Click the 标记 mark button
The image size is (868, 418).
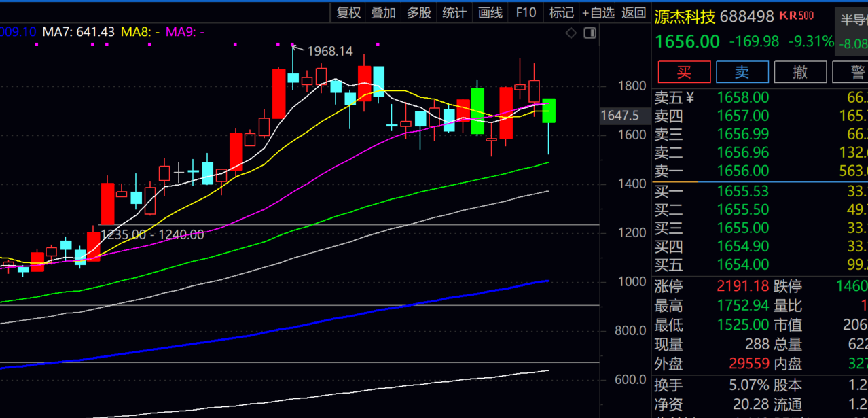[x=561, y=12]
